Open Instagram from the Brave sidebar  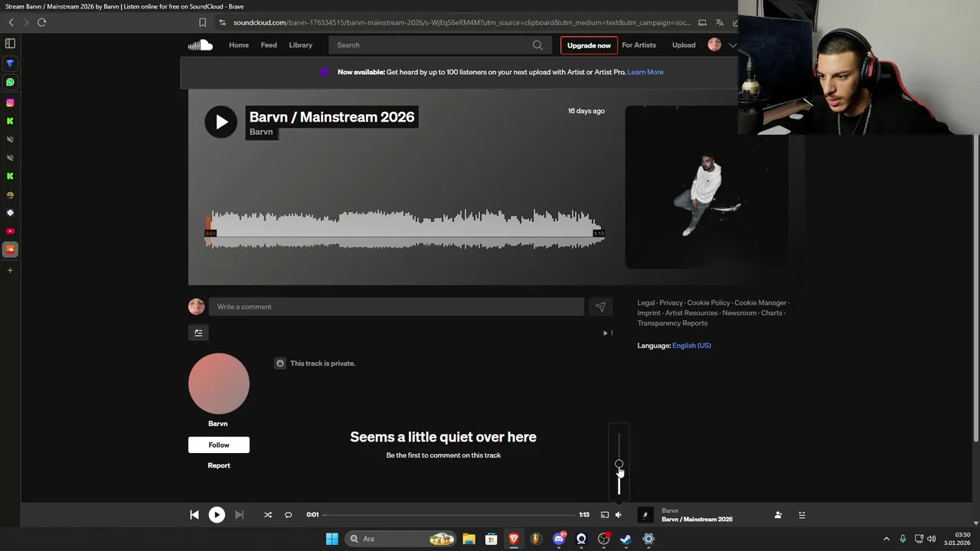(10, 103)
